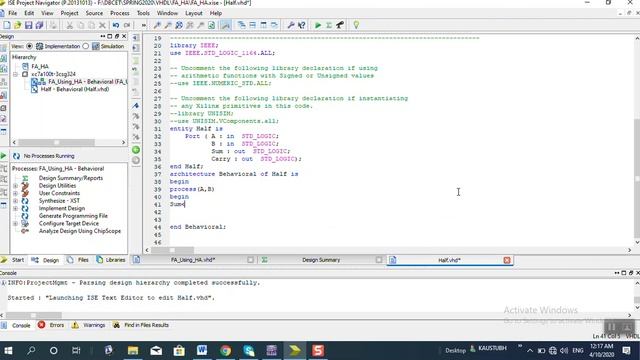Screen dimensions: 640x360
Task: Open the Project menu
Action: (x=69, y=13)
